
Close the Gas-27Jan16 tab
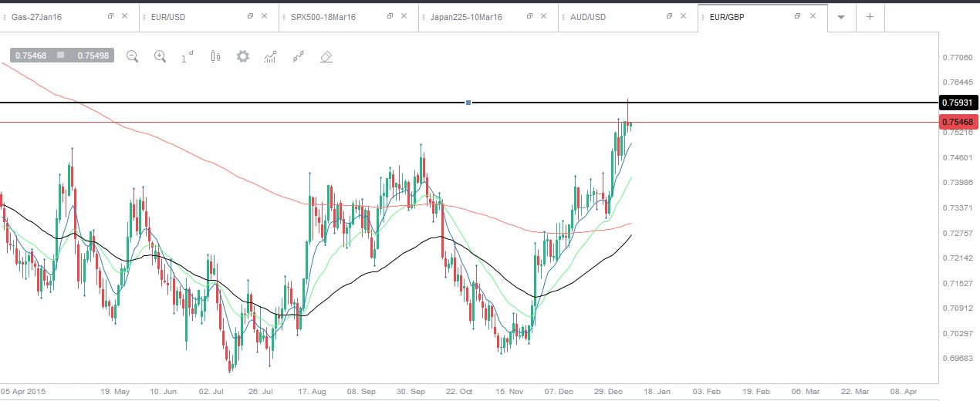[x=125, y=16]
